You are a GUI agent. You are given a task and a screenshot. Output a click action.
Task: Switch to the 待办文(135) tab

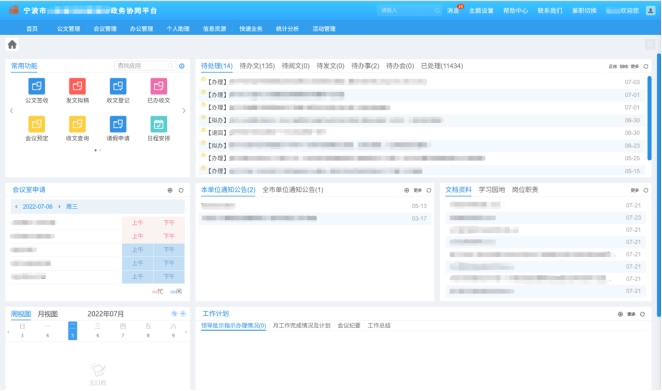coord(257,66)
